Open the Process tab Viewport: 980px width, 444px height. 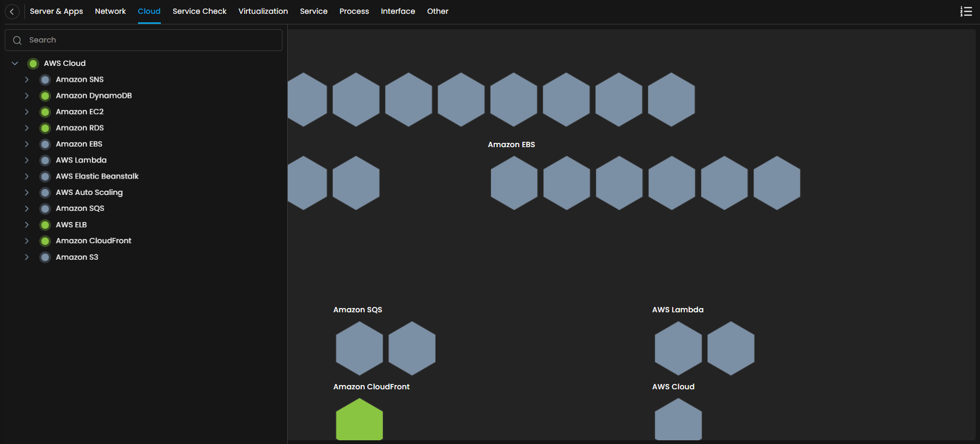(354, 11)
